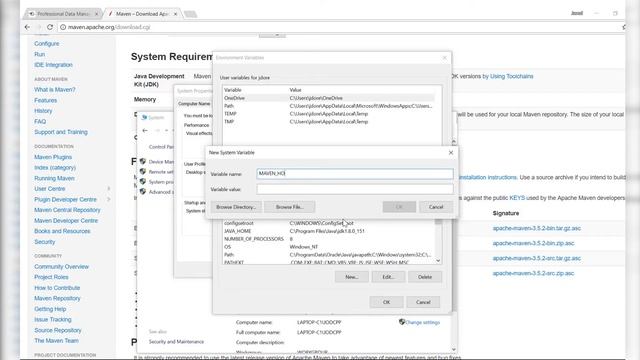Click the shield icon beside Device Manager
The height and width of the screenshot is (360, 640).
(143, 161)
